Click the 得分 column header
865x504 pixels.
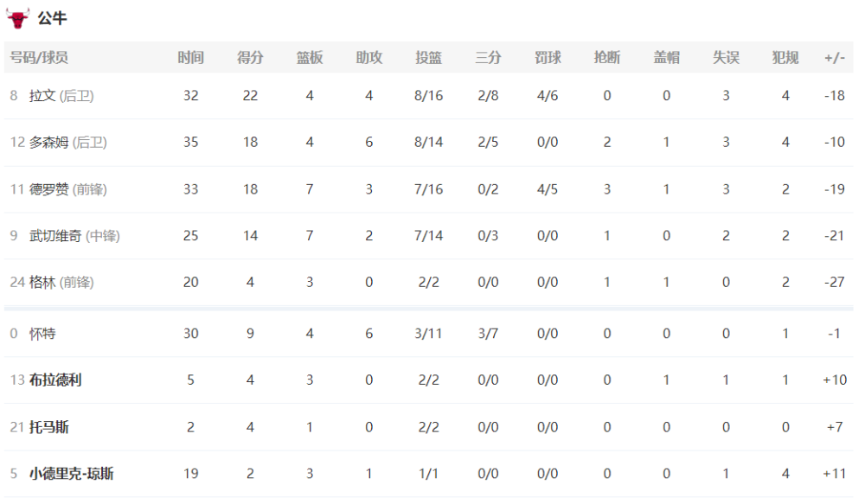(x=251, y=57)
